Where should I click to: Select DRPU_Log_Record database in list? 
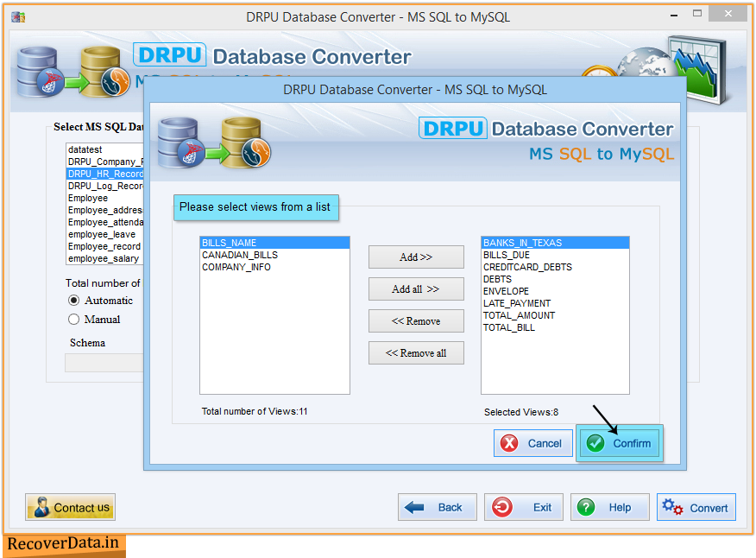click(x=104, y=186)
